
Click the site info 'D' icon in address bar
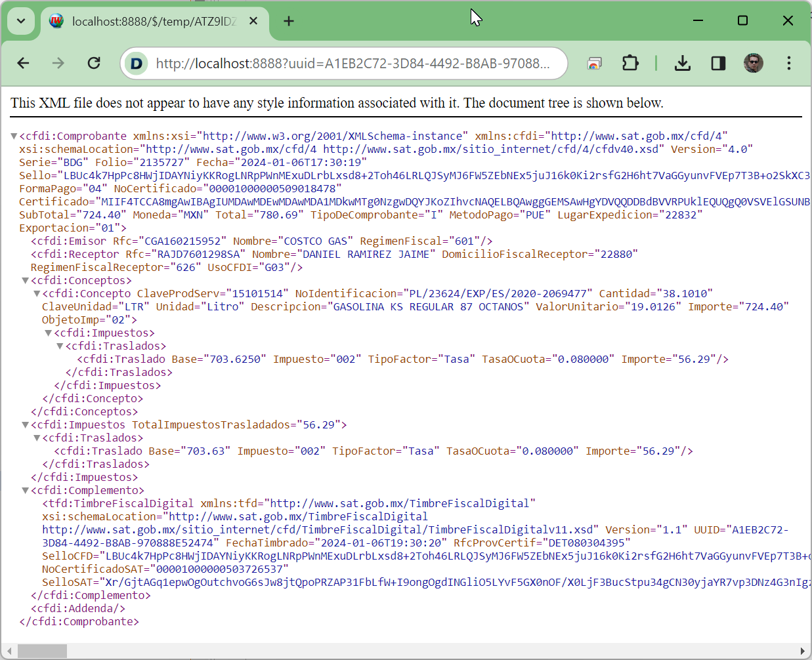(x=137, y=63)
